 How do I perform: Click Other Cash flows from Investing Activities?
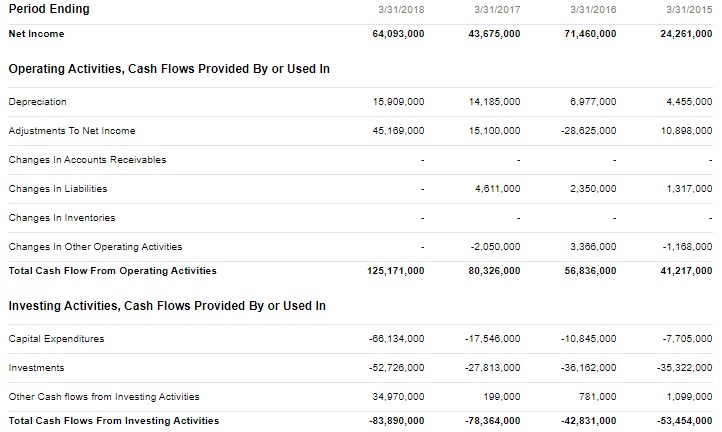point(103,397)
